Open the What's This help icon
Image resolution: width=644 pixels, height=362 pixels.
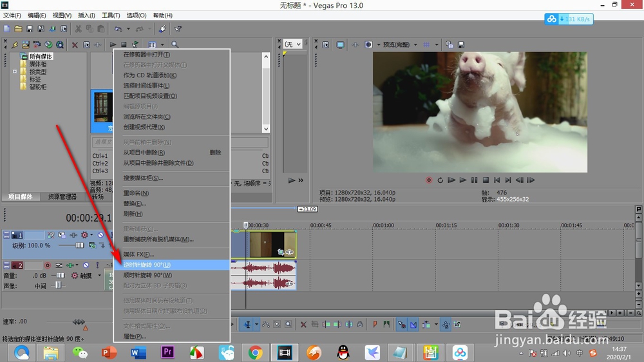pos(178,29)
